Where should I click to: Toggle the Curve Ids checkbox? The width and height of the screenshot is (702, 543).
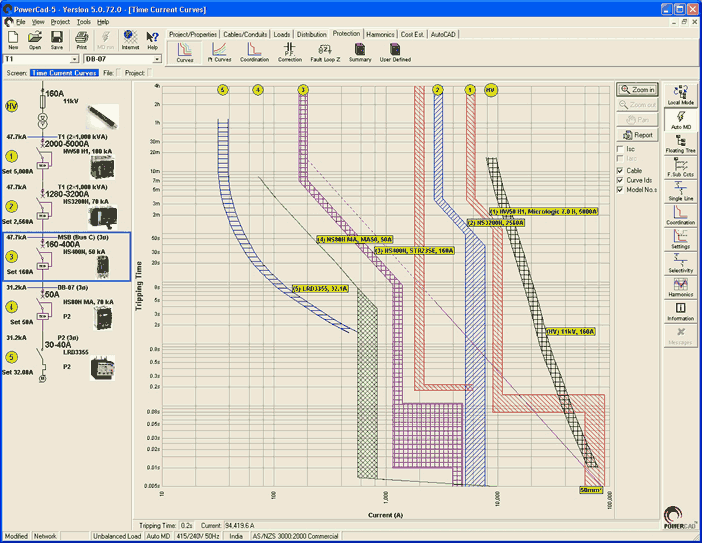tap(620, 180)
